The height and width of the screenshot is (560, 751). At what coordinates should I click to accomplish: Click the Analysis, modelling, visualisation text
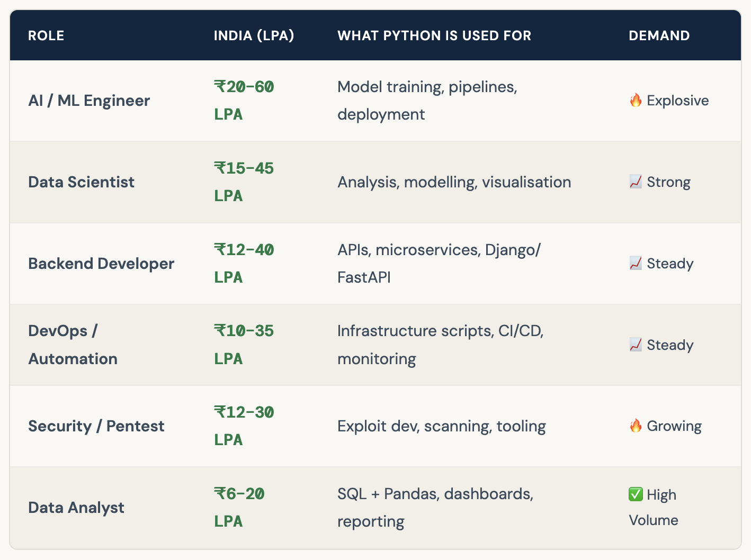click(x=454, y=182)
